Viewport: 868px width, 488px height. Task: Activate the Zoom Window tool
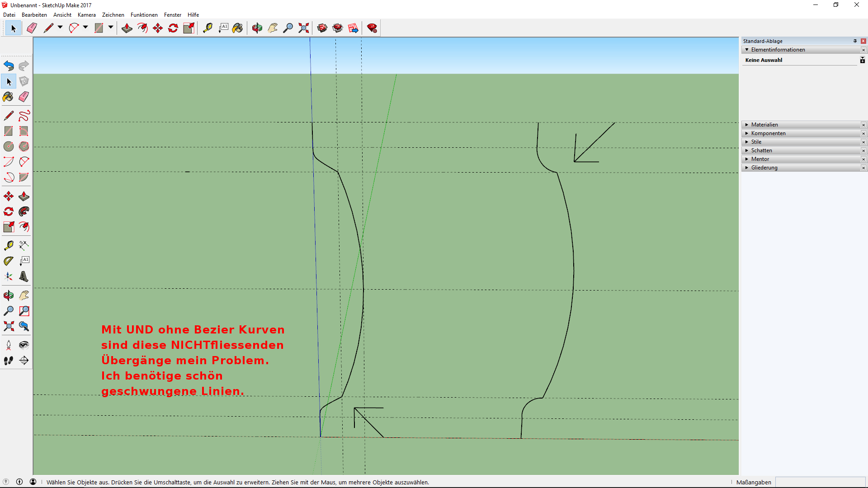coord(24,311)
